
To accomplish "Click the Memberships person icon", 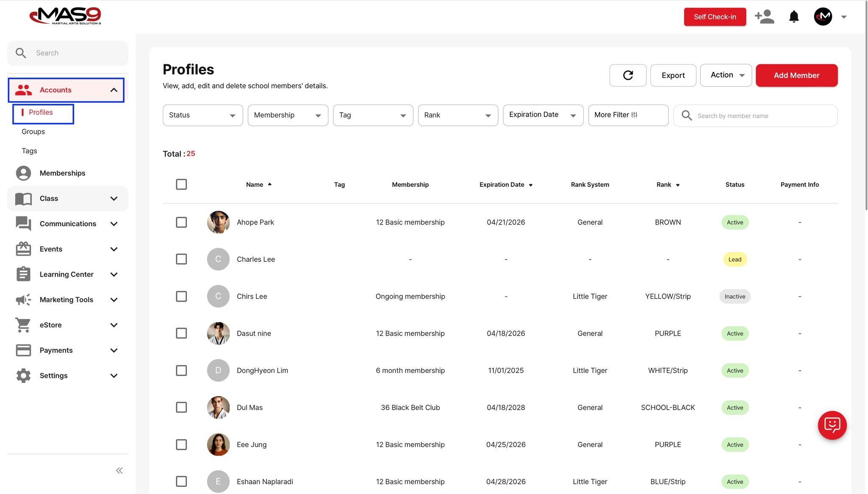I will pyautogui.click(x=23, y=173).
